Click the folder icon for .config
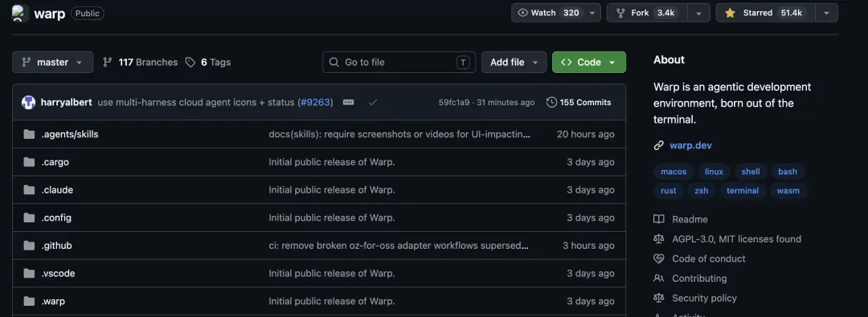Viewport: 868px width, 317px height. 30,217
